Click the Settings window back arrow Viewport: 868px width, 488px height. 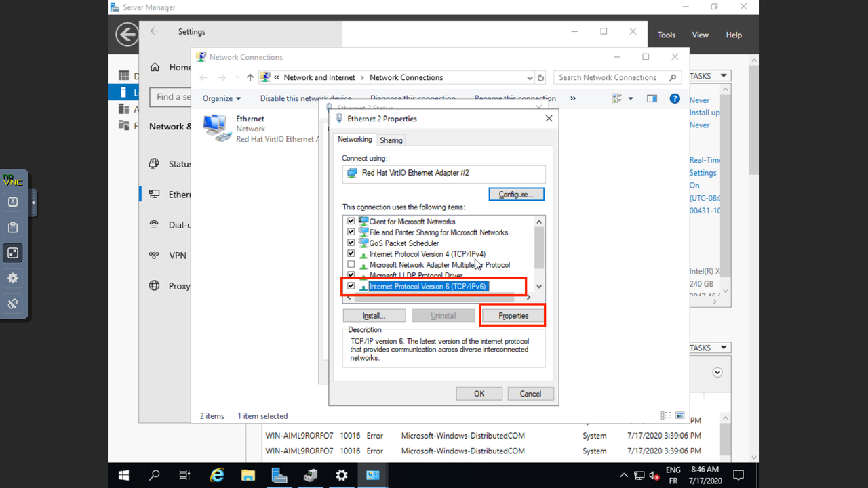[155, 31]
